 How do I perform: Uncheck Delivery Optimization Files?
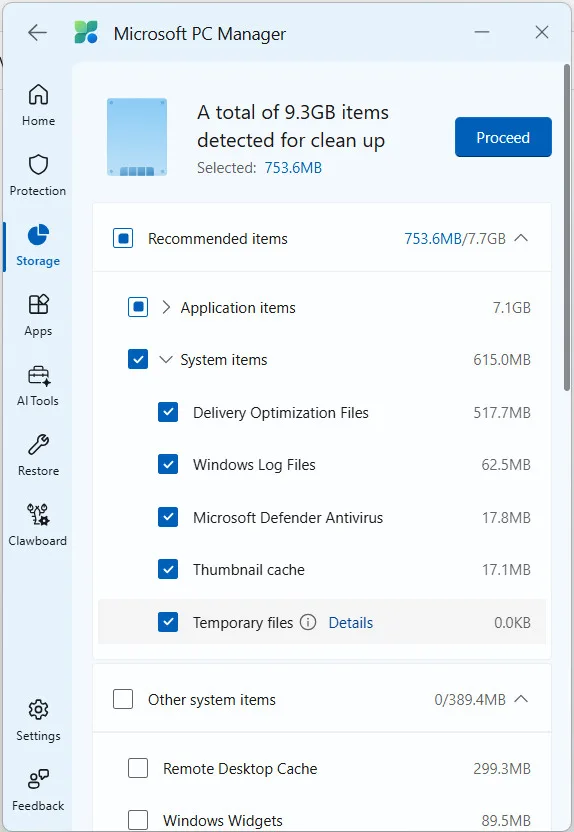168,412
